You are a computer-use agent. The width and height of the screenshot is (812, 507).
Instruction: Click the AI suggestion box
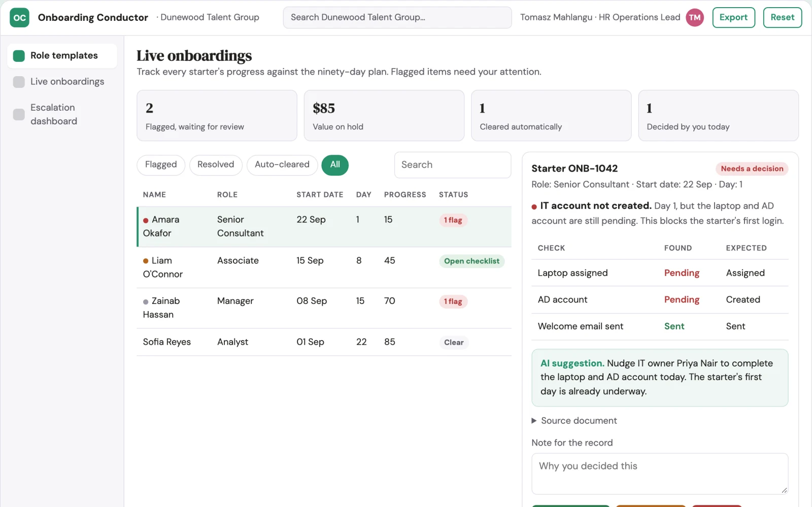pyautogui.click(x=660, y=378)
